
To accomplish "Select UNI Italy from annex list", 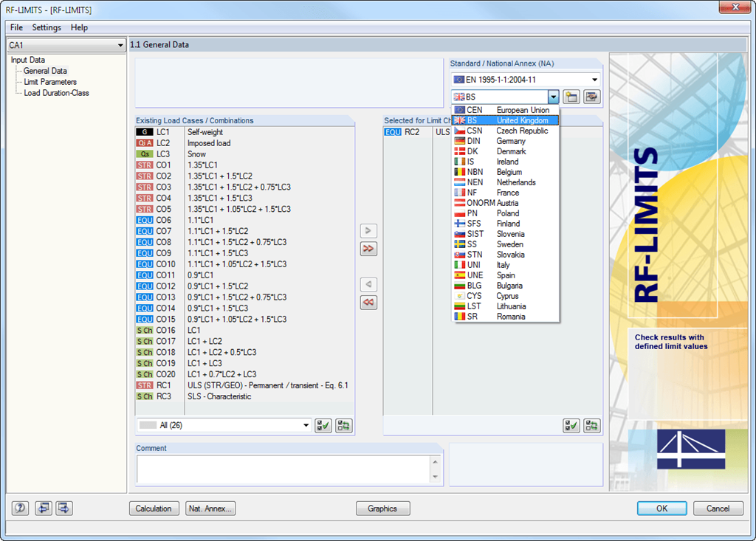I will (x=505, y=265).
